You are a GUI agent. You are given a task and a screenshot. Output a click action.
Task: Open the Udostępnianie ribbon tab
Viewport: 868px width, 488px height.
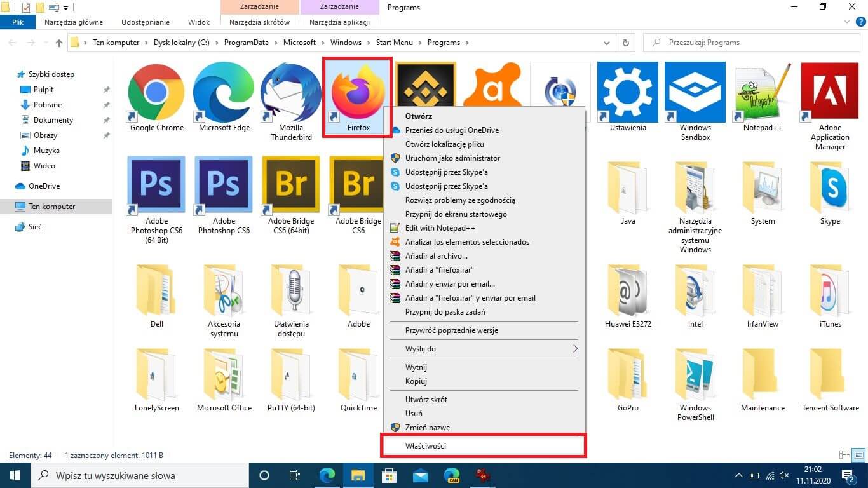coord(146,22)
